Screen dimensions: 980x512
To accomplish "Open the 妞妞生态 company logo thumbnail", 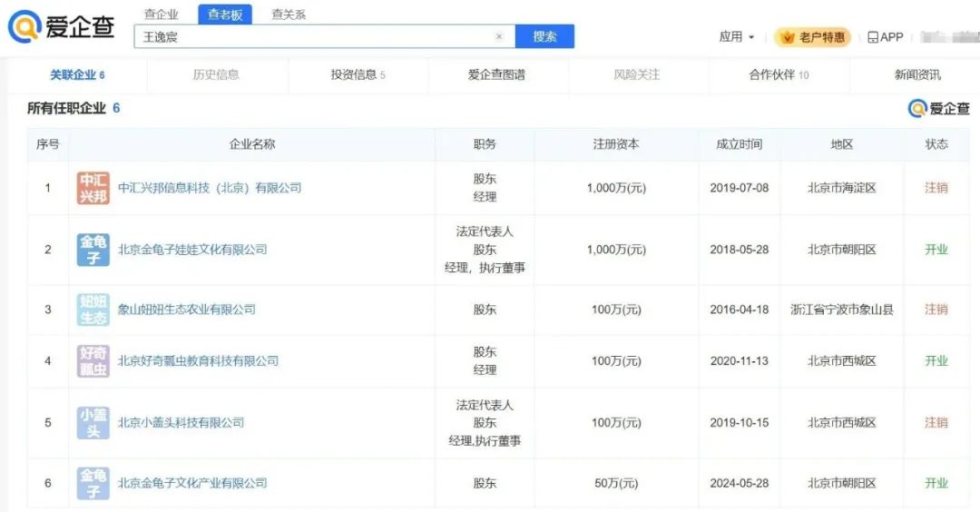I will [x=93, y=310].
